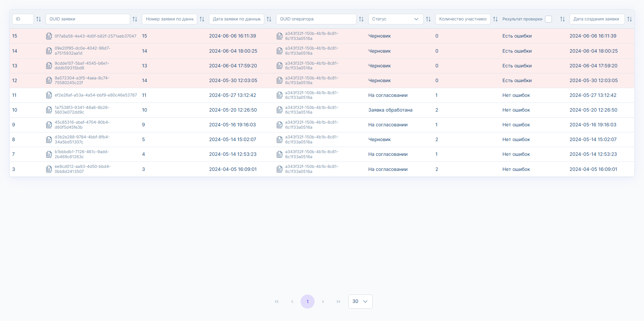
Task: Select page 1 in pagination
Action: pos(308,302)
